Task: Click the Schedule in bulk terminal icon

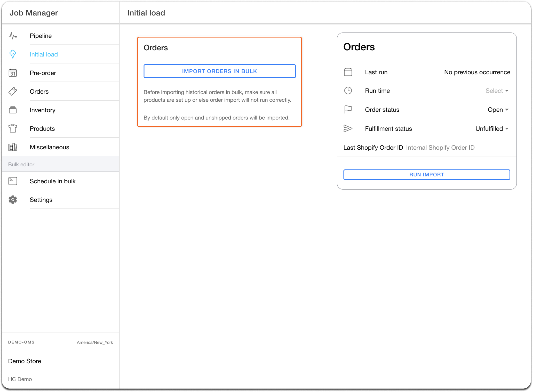Action: [x=13, y=181]
